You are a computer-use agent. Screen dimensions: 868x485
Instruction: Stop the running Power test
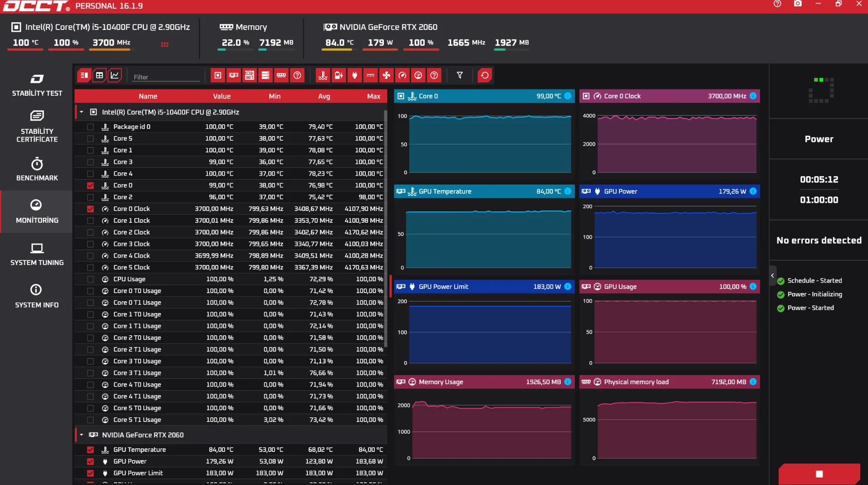pos(819,474)
